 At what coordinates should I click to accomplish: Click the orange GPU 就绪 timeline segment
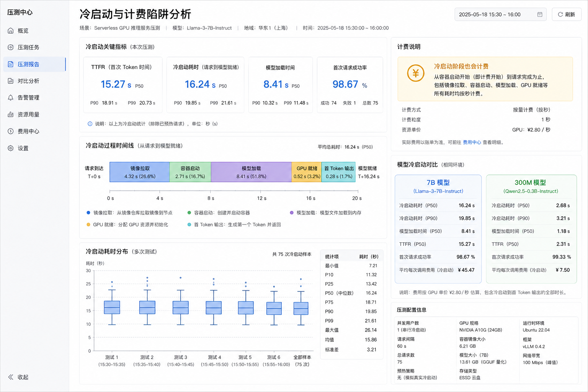click(307, 172)
